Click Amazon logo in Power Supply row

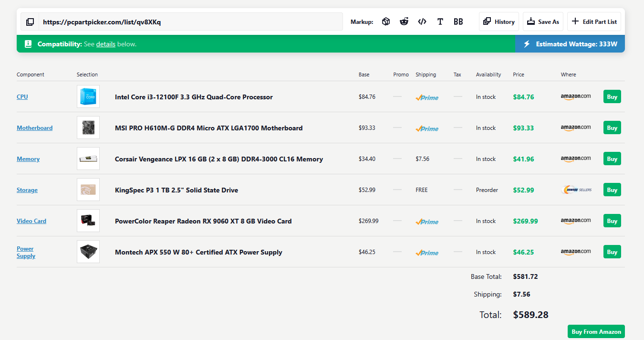click(x=576, y=252)
